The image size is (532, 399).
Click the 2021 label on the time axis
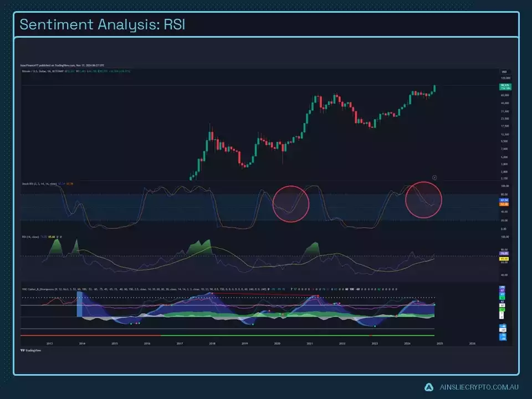point(310,344)
